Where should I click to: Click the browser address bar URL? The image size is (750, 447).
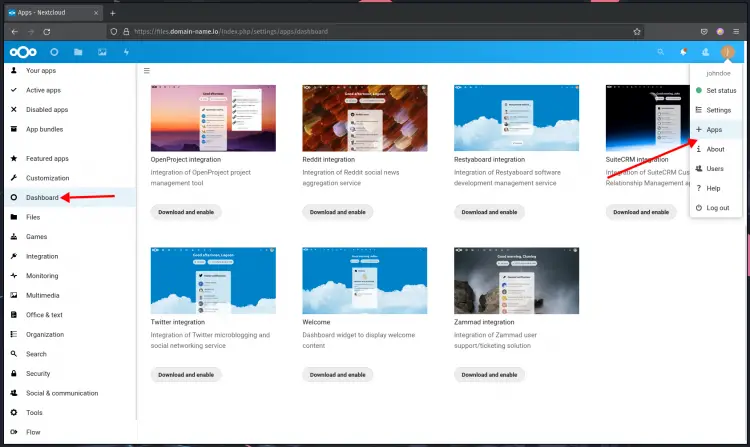(231, 32)
